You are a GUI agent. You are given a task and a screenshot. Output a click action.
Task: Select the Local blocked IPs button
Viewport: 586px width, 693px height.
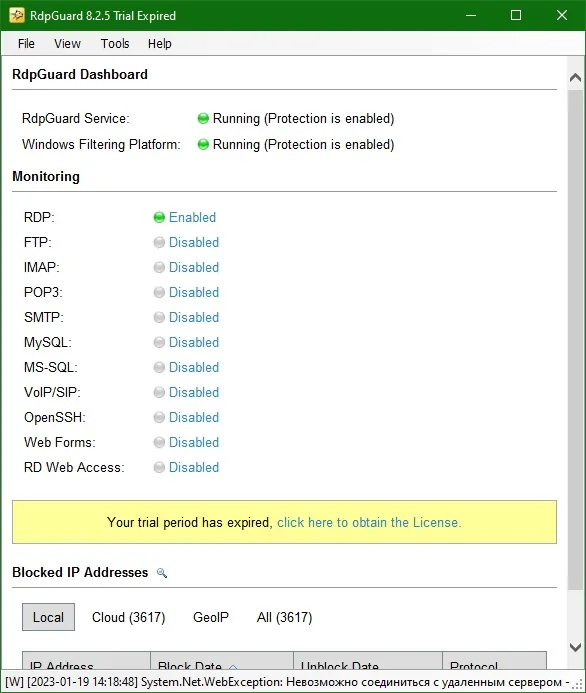click(49, 617)
